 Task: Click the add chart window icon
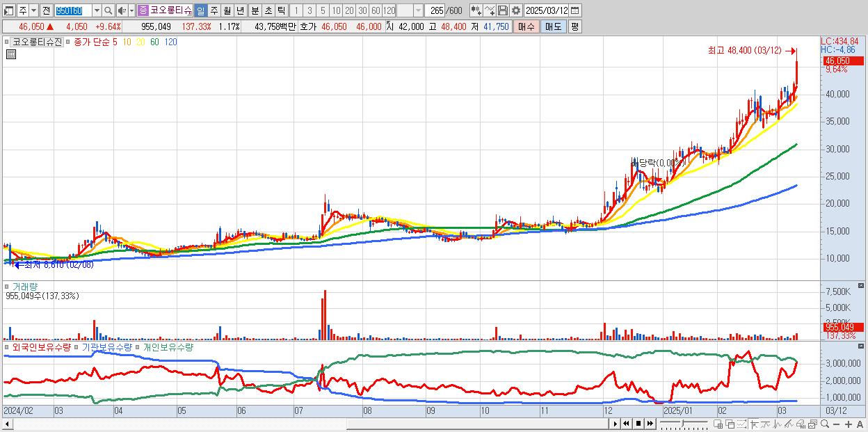(x=718, y=424)
